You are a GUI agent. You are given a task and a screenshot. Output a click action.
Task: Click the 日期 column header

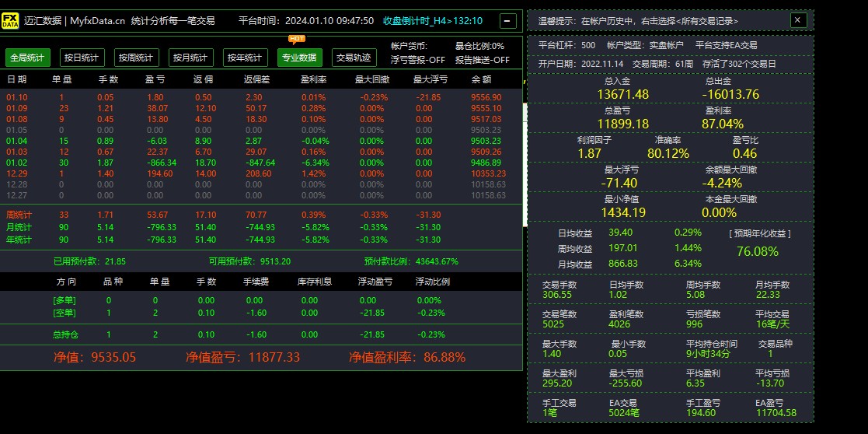pyautogui.click(x=16, y=79)
